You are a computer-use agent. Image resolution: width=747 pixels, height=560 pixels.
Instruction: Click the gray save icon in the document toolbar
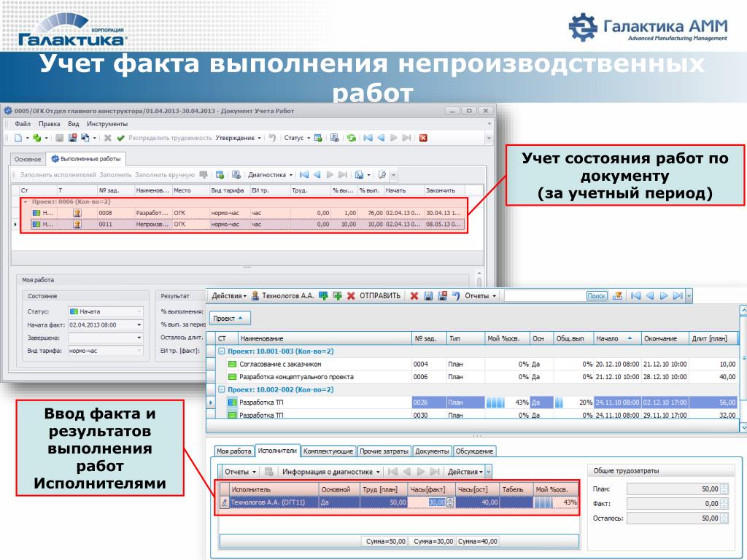pos(60,138)
